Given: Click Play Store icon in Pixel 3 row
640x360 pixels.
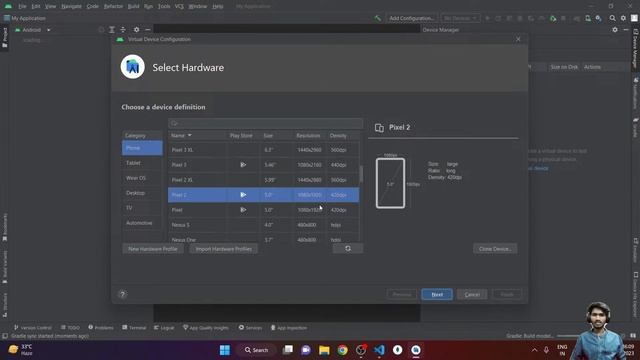Looking at the screenshot, I should pyautogui.click(x=243, y=165).
